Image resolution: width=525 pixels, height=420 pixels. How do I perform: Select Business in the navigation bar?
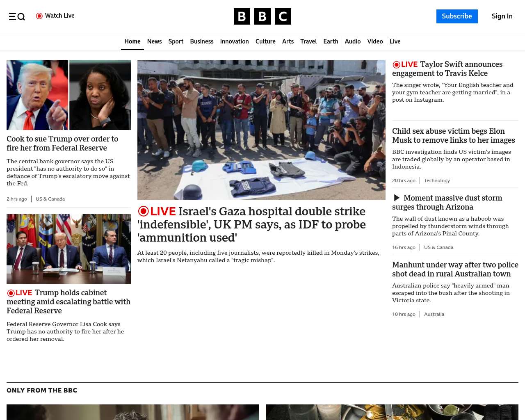202,41
